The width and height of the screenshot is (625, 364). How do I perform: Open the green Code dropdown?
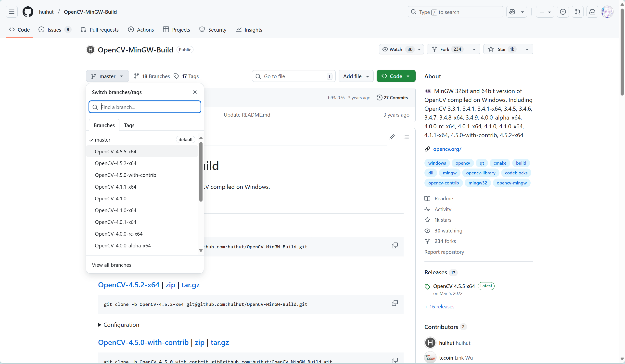(x=395, y=76)
